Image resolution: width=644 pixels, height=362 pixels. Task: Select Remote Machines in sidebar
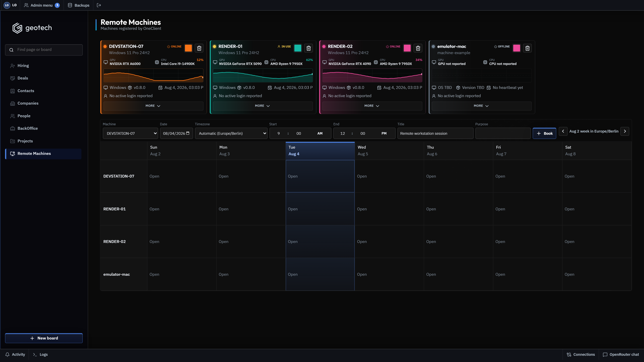[x=43, y=154]
